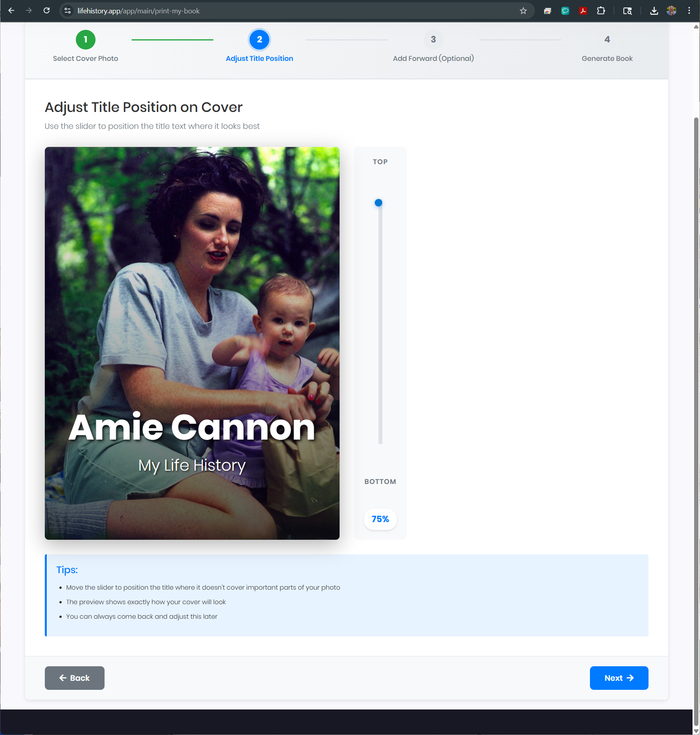
Task: Click the URL address bar
Action: coord(295,11)
